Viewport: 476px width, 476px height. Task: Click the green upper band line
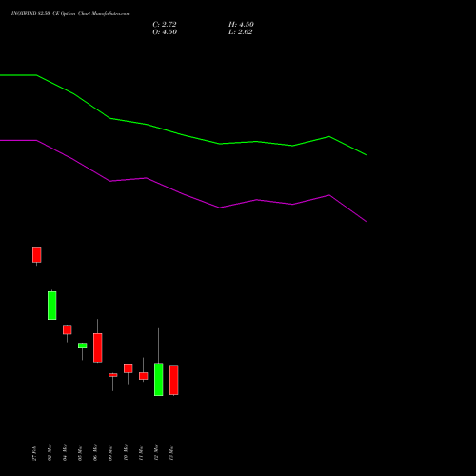(x=183, y=135)
